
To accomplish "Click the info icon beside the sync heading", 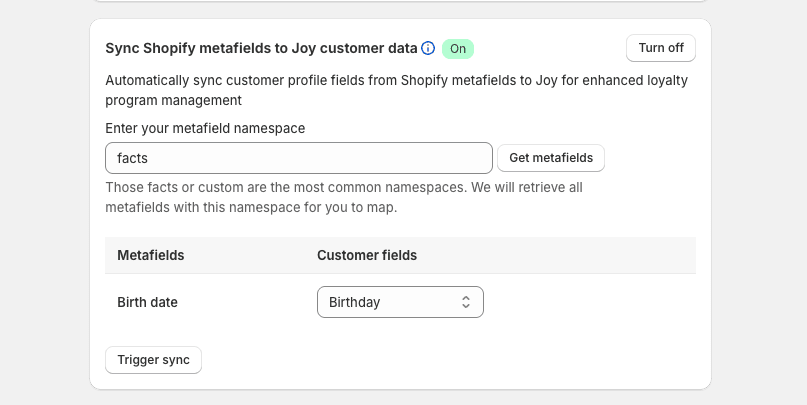I will (x=428, y=48).
